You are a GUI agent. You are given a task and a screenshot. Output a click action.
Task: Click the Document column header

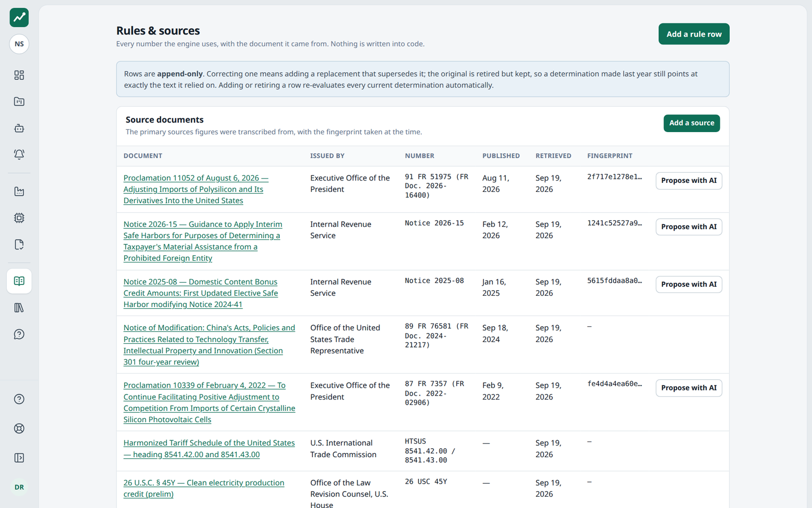143,156
